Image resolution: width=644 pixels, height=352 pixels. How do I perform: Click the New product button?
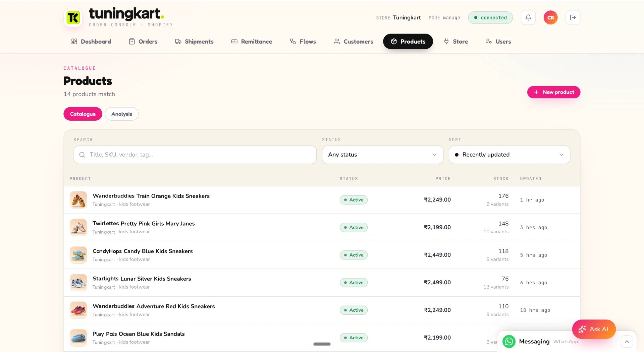tap(554, 92)
